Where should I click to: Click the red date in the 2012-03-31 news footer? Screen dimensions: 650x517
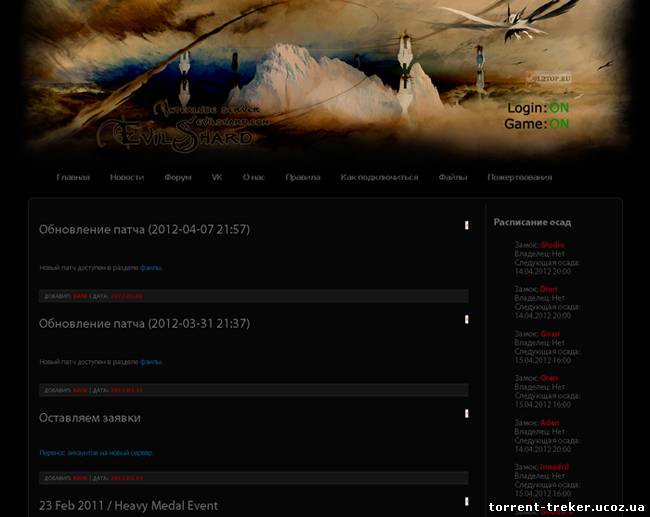(127, 390)
